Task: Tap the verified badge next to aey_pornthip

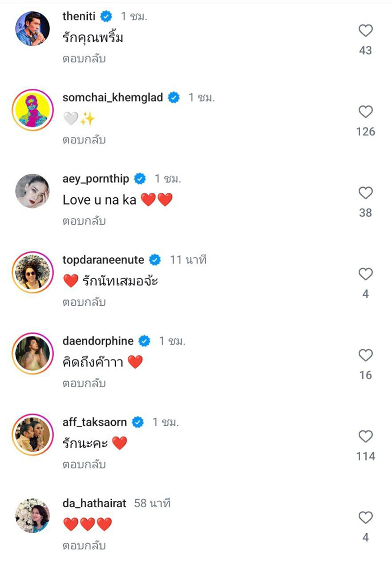Action: pos(140,179)
